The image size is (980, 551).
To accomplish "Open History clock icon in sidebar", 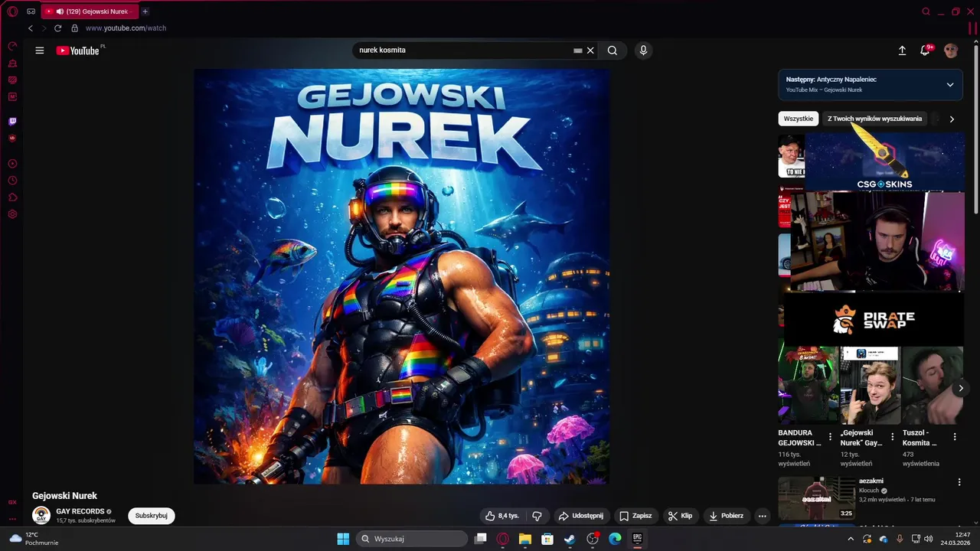I will pos(12,181).
